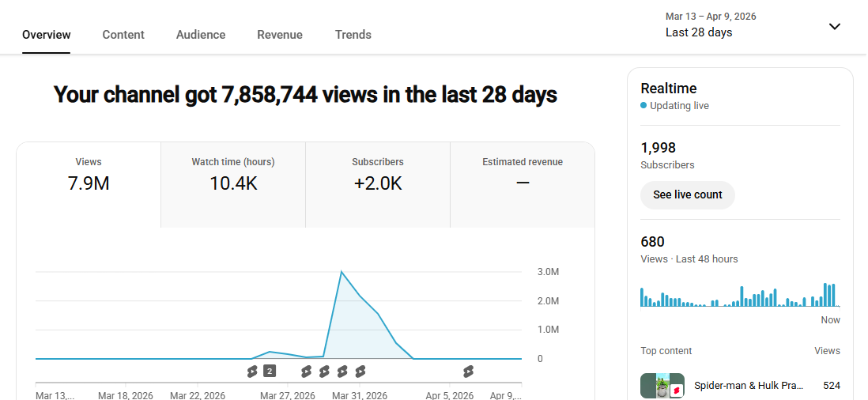Go to the Revenue tab
This screenshot has height=400, width=868.
pos(280,35)
